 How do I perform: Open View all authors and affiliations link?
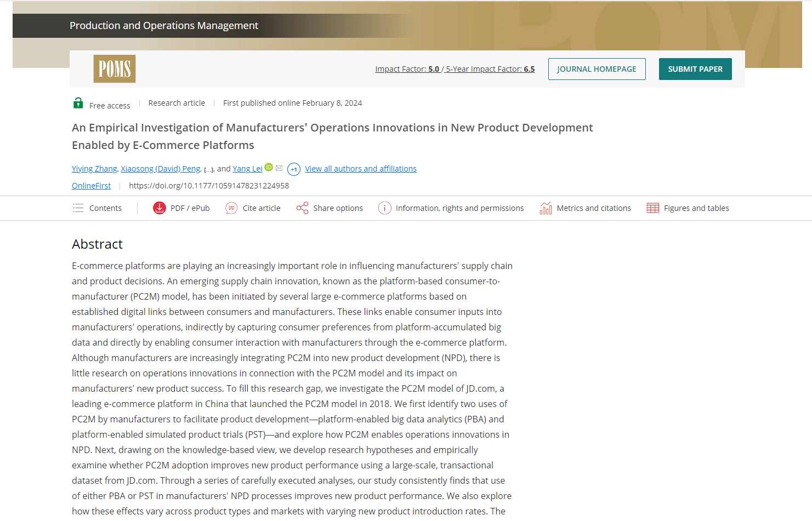[x=361, y=169]
